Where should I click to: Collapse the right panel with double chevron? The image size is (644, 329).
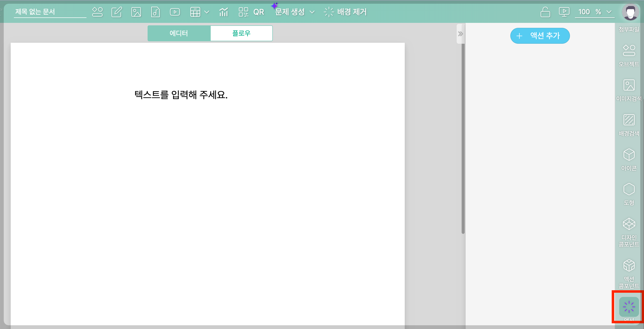tap(460, 34)
